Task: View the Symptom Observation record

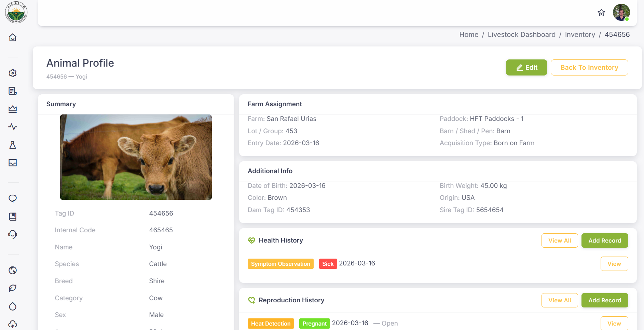Action: point(614,264)
